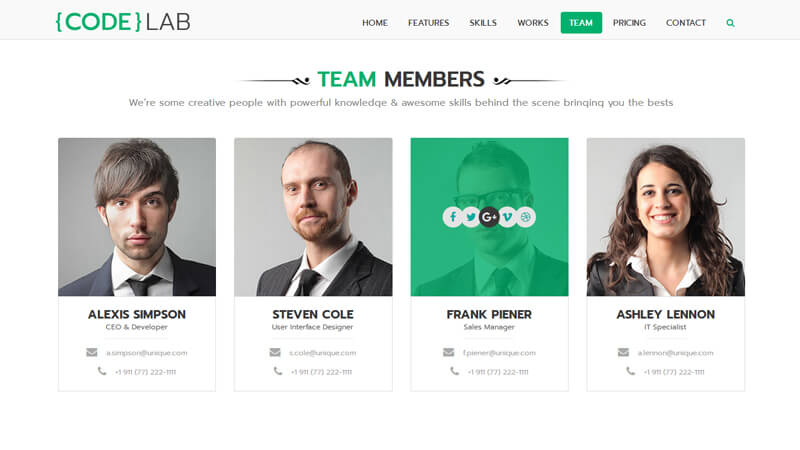
Task: Click phone icon under Frank Piener
Action: tap(454, 371)
